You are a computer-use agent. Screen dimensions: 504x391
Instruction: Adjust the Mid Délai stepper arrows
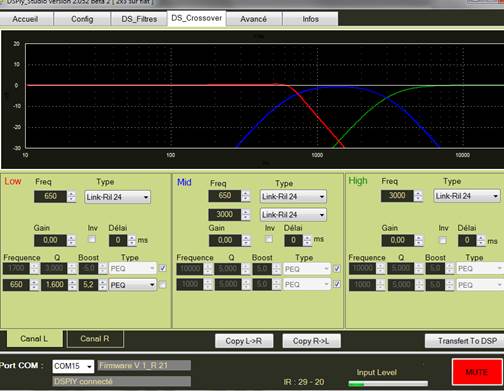[307, 240]
